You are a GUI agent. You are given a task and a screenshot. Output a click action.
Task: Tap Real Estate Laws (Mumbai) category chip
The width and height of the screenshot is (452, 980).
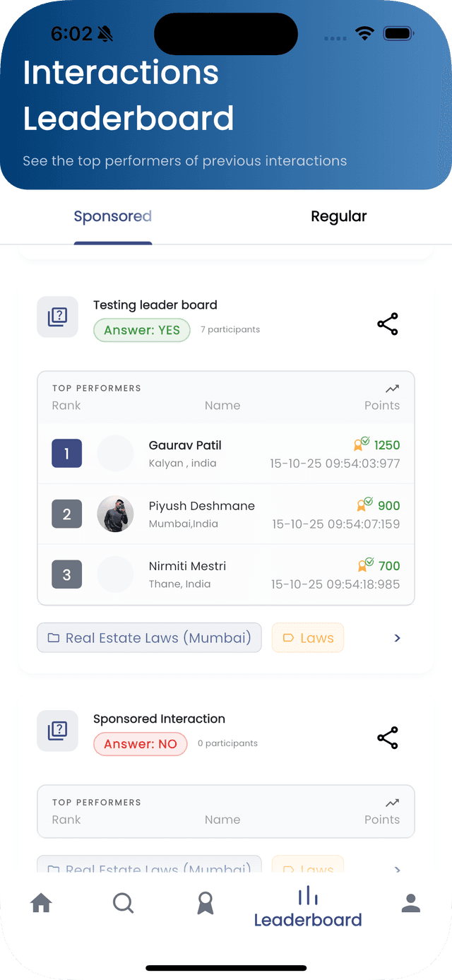click(x=149, y=638)
